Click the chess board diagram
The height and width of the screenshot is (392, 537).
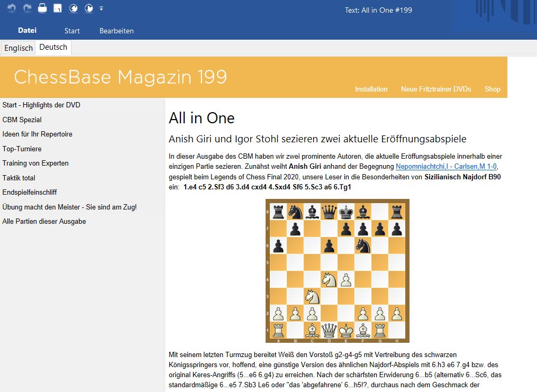click(x=337, y=270)
